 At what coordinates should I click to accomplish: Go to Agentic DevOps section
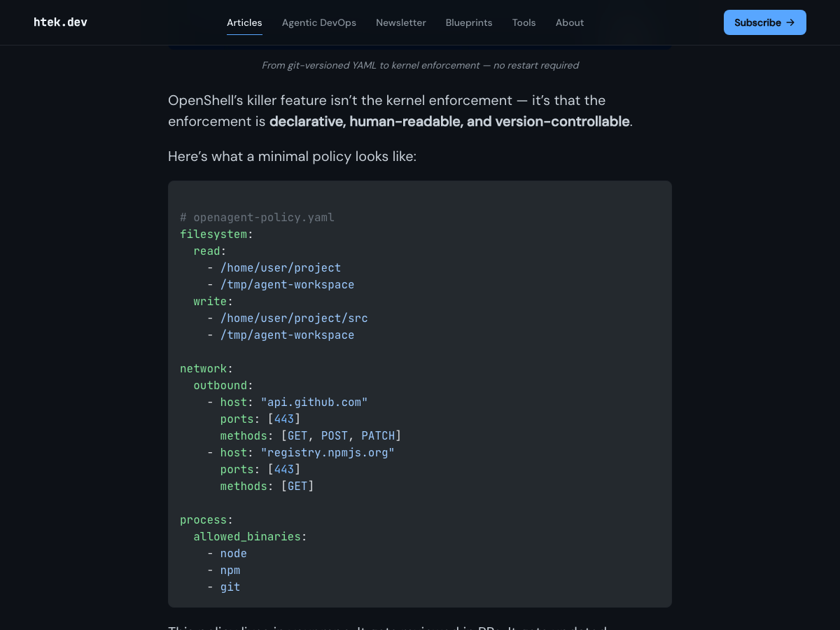(319, 22)
